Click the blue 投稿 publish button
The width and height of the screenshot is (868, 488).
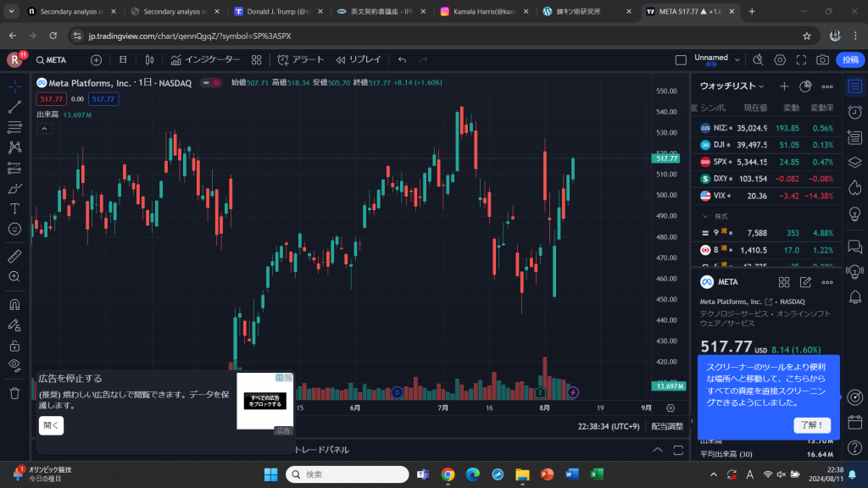click(x=849, y=60)
